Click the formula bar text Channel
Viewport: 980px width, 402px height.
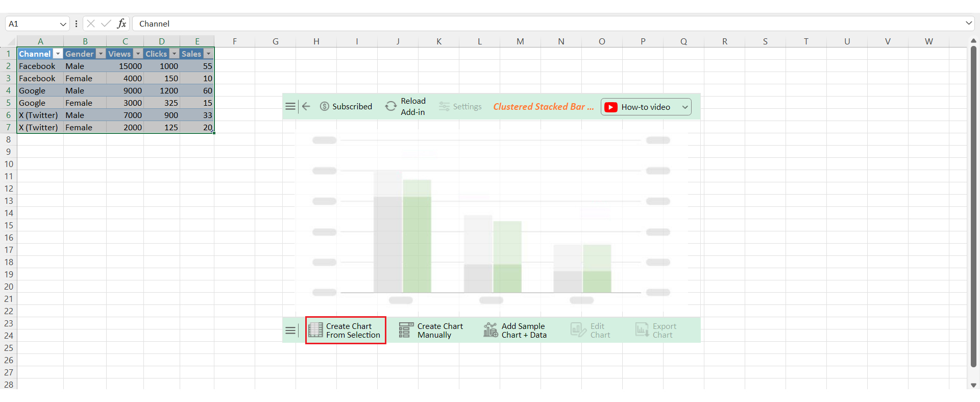click(154, 23)
